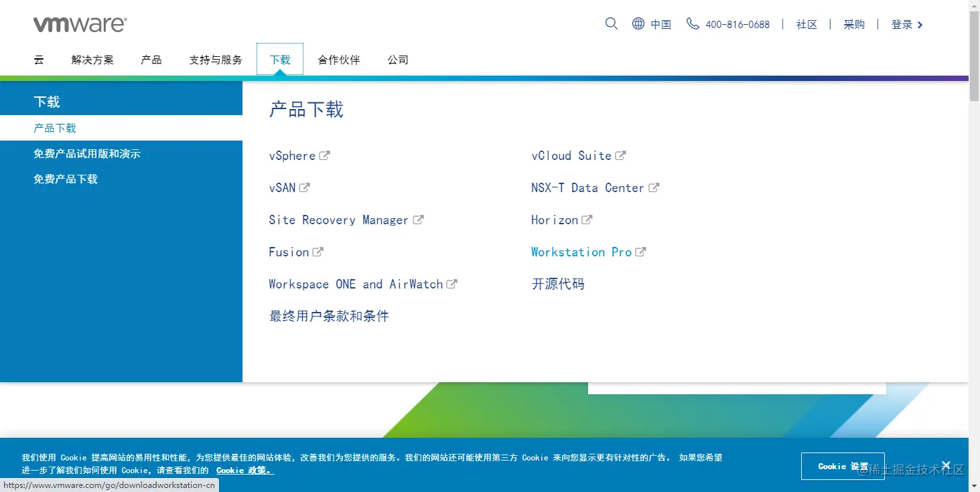Screen dimensions: 980x492
Task: Open the 采购 link
Action: 854,24
